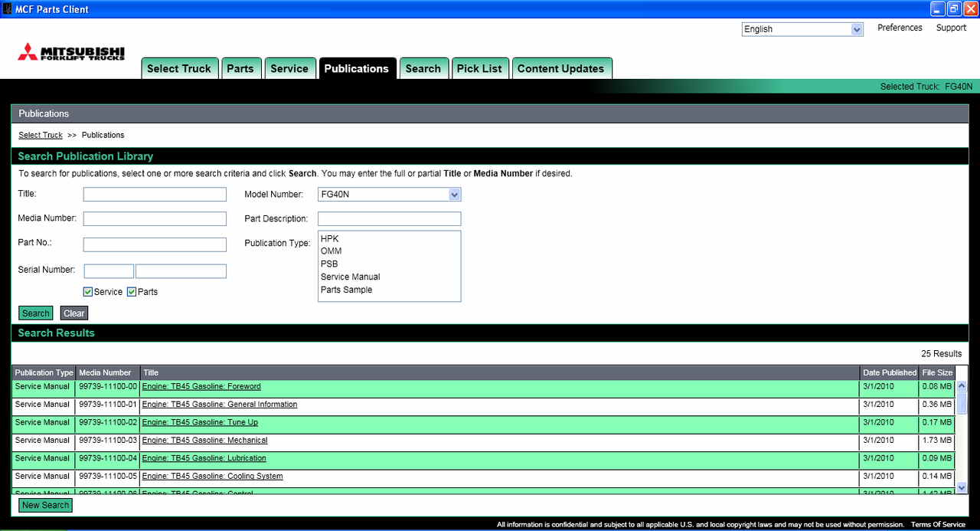Sort by Publication Type column header
This screenshot has width=980, height=531.
(x=44, y=373)
